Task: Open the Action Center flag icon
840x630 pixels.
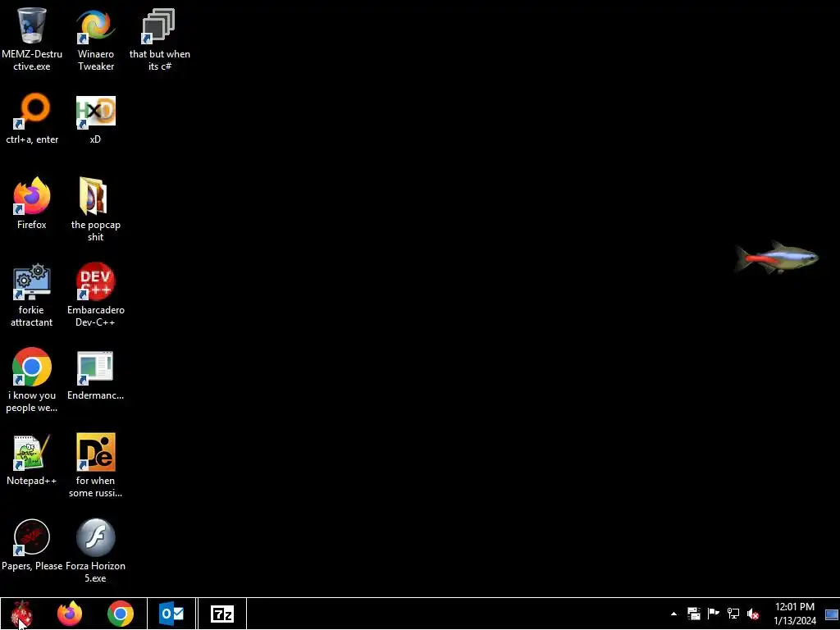Action: click(713, 614)
